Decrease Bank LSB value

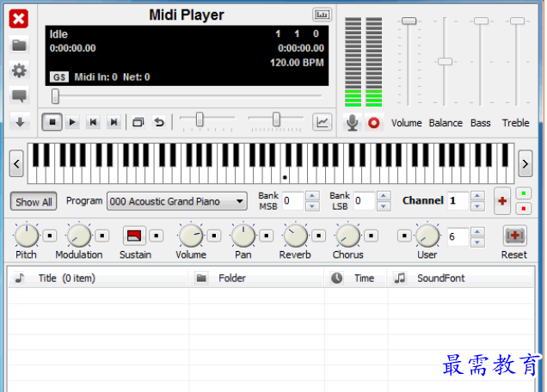coord(384,206)
